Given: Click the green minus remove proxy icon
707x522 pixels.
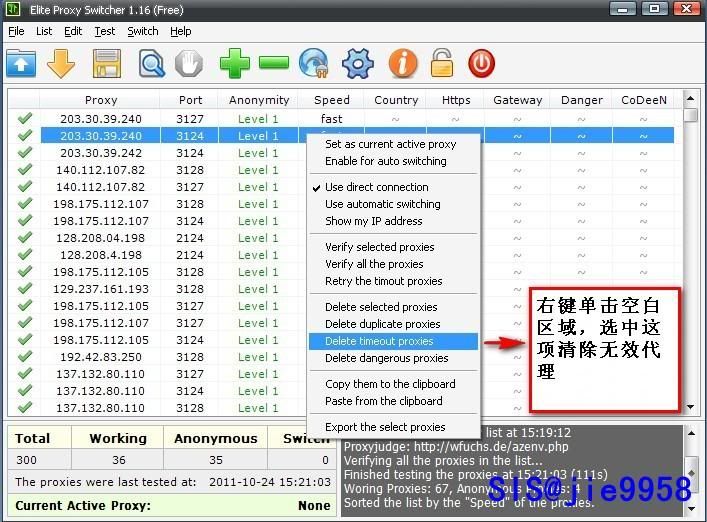Looking at the screenshot, I should tap(274, 63).
